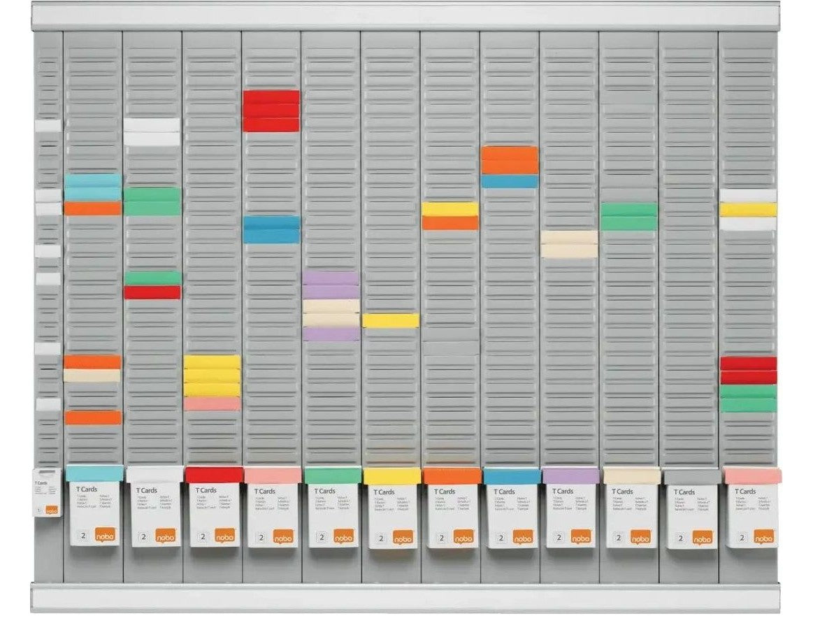
Task: Select the top card of the three stacked yellow cards
Action: click(x=212, y=362)
